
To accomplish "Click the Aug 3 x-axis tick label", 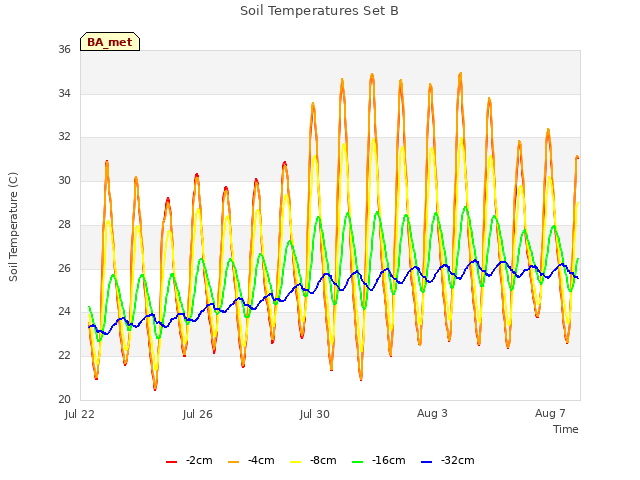I will tap(432, 413).
